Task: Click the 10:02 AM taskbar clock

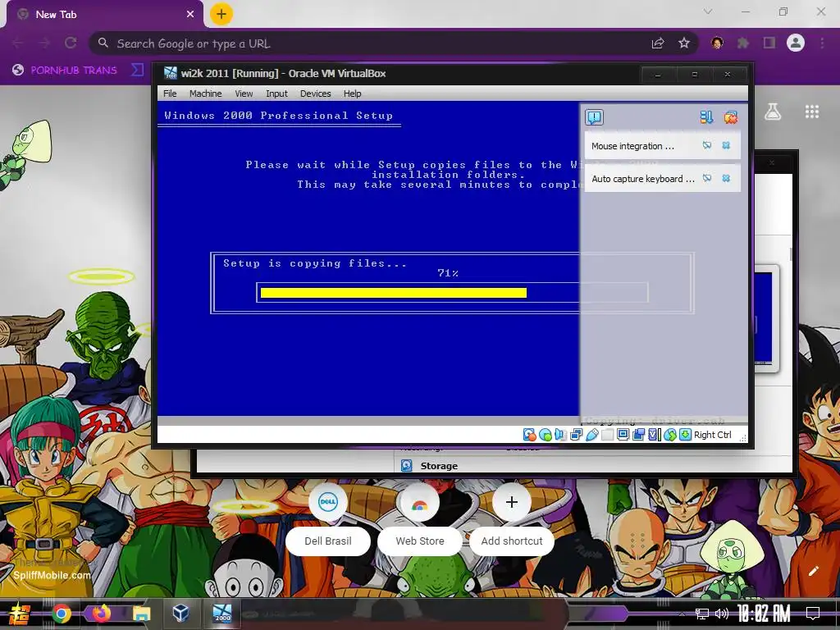Action: pyautogui.click(x=764, y=613)
